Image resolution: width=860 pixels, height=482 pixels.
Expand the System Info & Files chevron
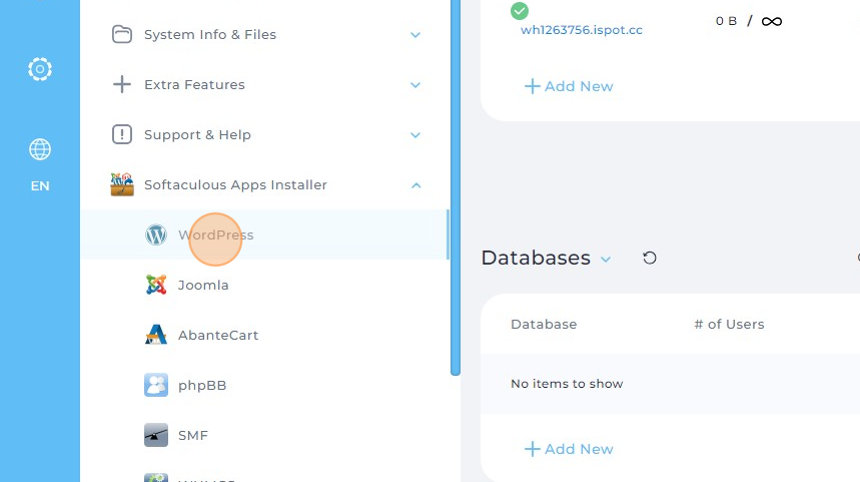[416, 35]
